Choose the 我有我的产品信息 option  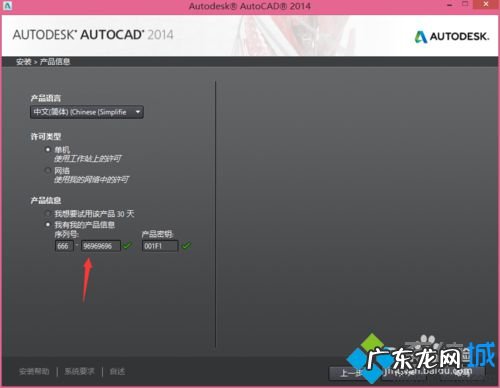click(x=48, y=224)
